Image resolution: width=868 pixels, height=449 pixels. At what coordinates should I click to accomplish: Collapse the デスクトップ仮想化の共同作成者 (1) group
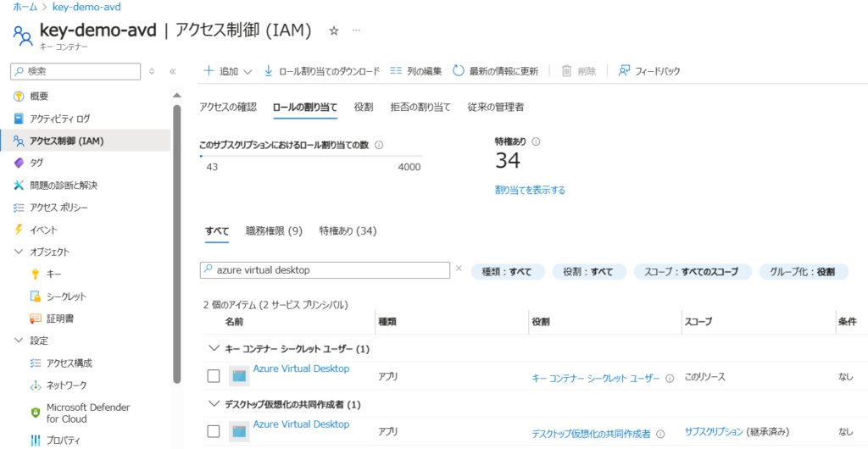click(214, 404)
